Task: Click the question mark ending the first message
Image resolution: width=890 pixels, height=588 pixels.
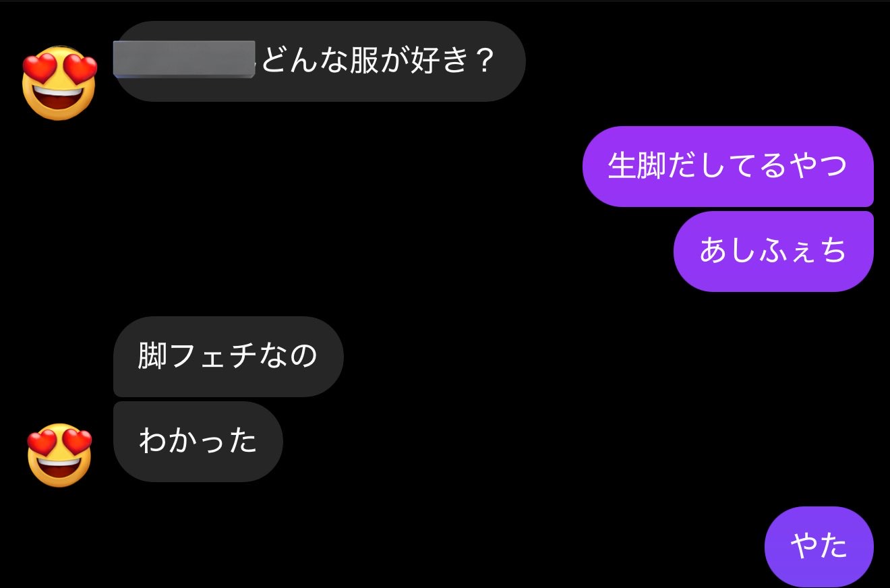Action: (482, 62)
